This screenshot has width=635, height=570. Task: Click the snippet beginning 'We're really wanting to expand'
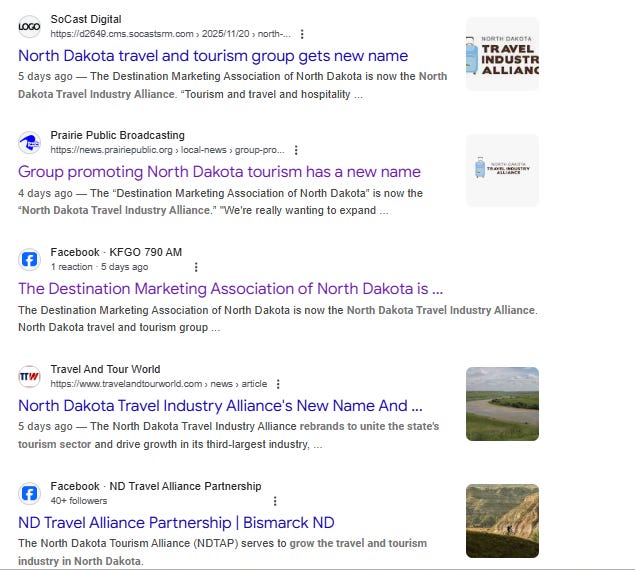coord(304,211)
